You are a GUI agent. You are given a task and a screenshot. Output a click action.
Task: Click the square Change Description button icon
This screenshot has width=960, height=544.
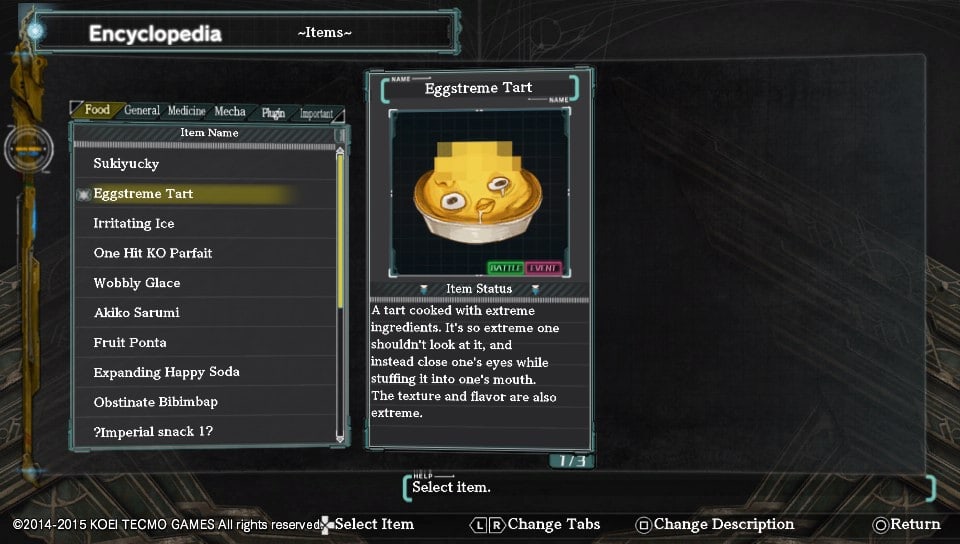point(643,525)
